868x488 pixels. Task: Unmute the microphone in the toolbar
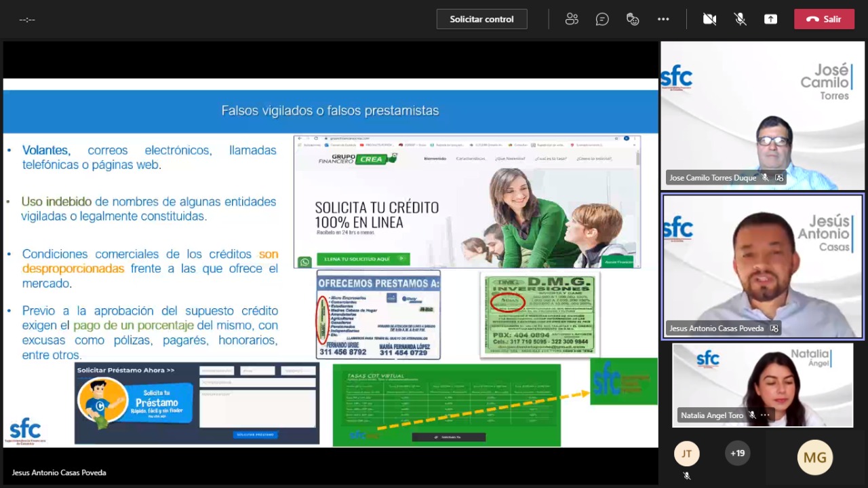click(x=740, y=19)
